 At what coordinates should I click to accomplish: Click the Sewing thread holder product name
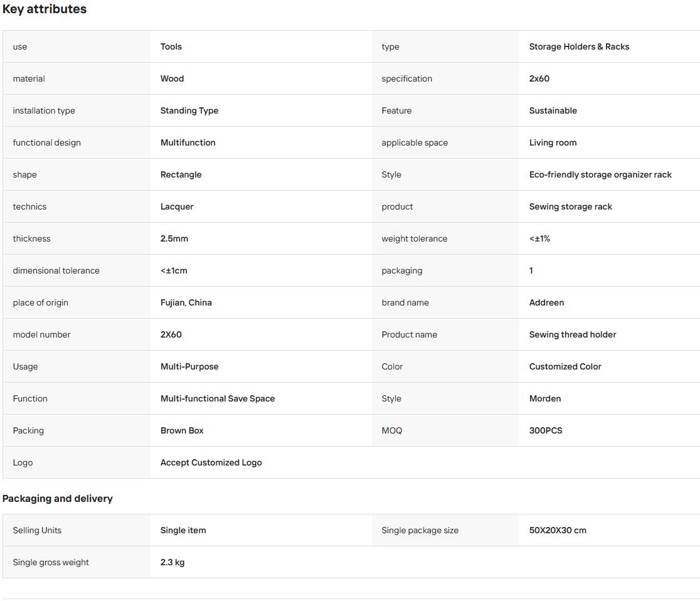point(572,334)
